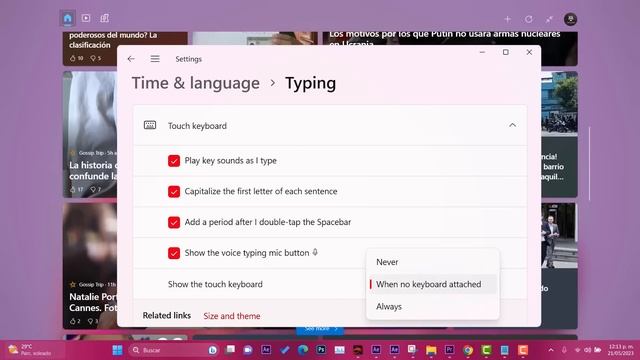Uncheck Play key sounds as I type
The image size is (640, 360).
click(174, 161)
